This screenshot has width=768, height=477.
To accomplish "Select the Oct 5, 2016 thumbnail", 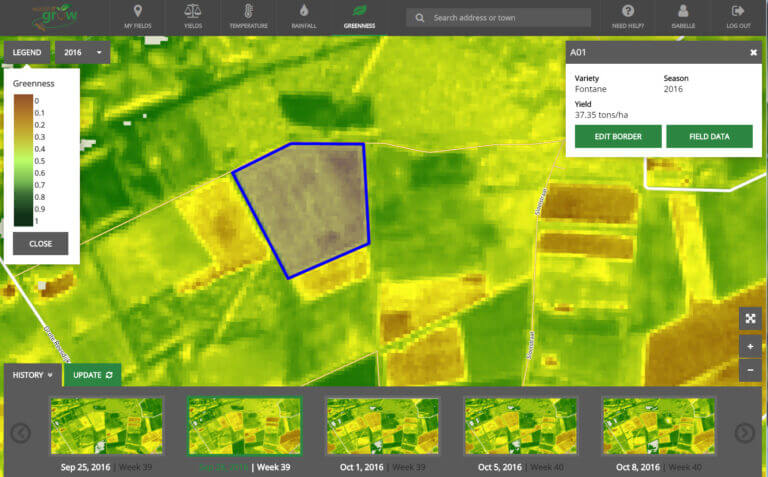I will 520,427.
